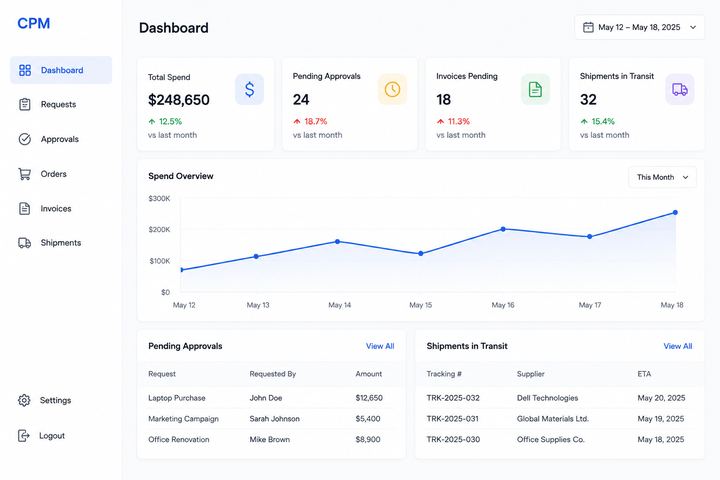The image size is (720, 480).
Task: Click the Office Renovation request row
Action: pos(271,439)
